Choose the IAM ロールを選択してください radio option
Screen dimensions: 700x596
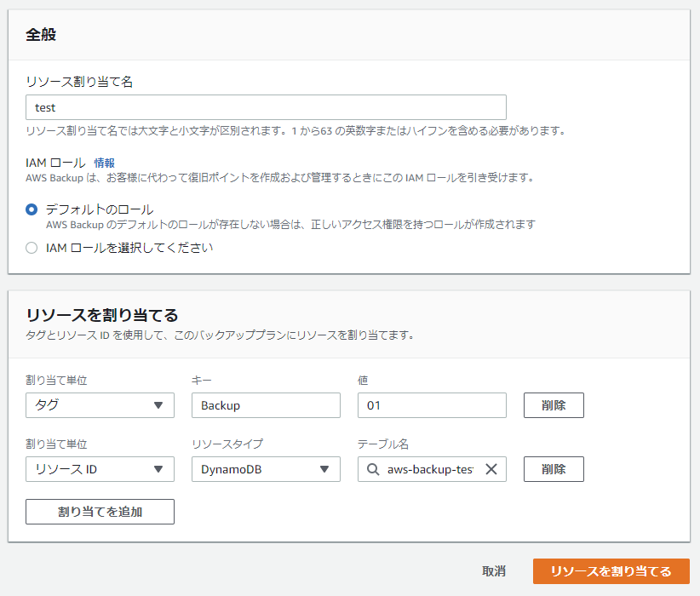click(x=32, y=248)
